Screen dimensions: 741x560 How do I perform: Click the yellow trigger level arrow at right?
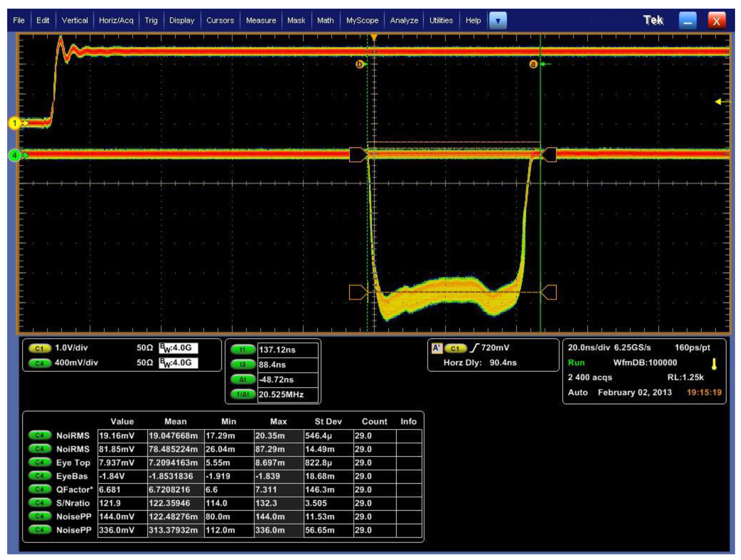(x=719, y=101)
